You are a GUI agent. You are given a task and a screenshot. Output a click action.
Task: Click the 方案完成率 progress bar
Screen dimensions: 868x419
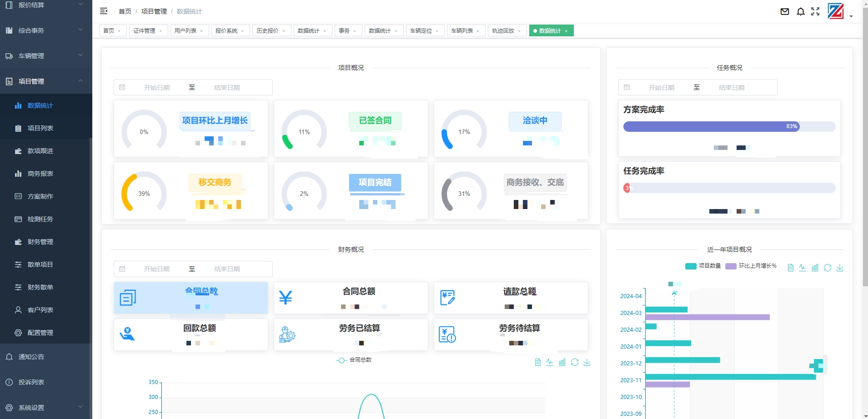[x=729, y=126]
